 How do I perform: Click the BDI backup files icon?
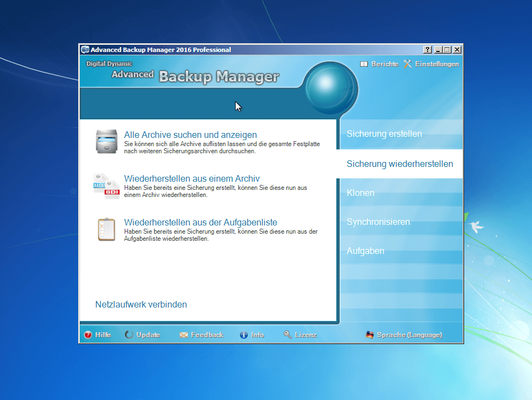(x=107, y=185)
